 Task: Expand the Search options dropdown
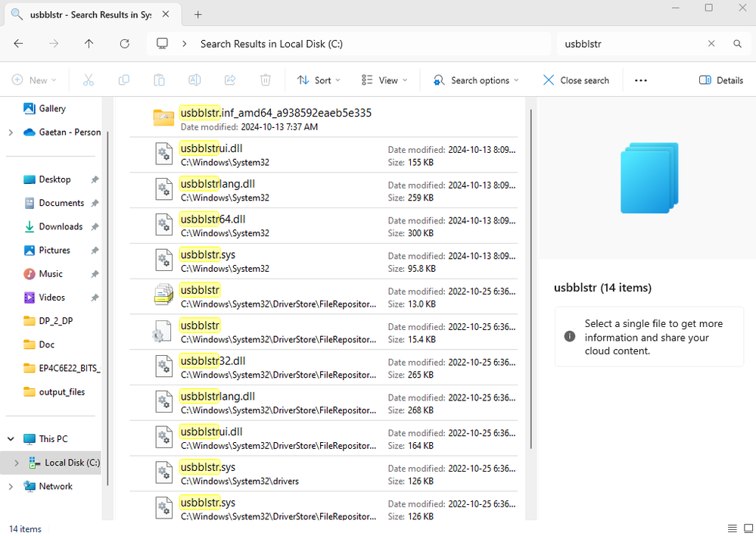click(476, 80)
